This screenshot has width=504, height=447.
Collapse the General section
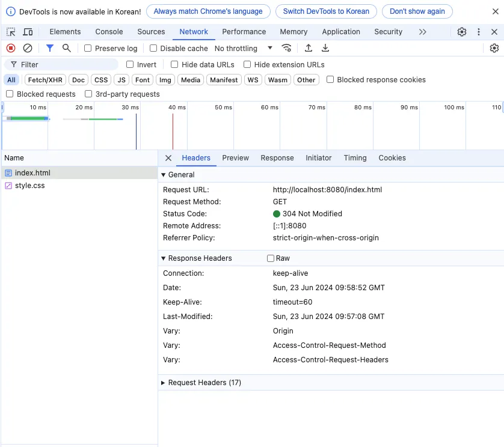pyautogui.click(x=180, y=175)
